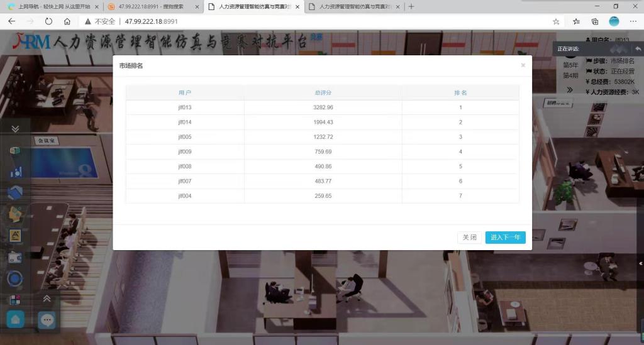Screen dimensions: 644x345
Task: Refresh the page with the reload icon
Action: tap(48, 21)
